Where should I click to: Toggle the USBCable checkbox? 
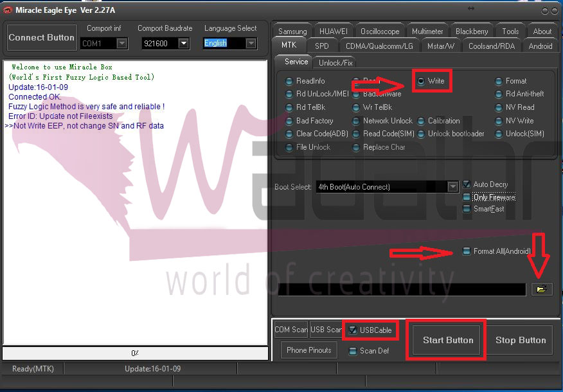pos(353,330)
